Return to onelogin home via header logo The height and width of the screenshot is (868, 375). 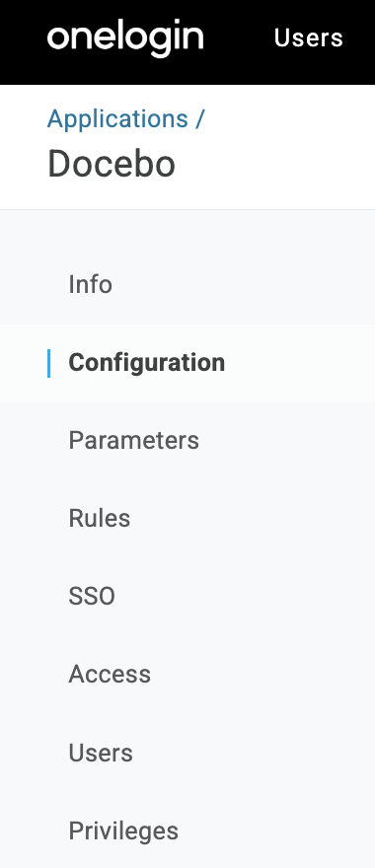coord(125,38)
